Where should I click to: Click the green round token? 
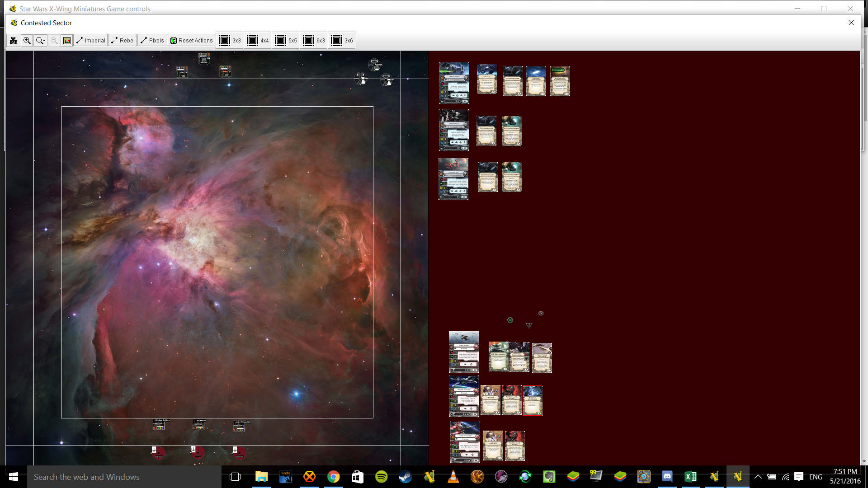click(x=510, y=320)
